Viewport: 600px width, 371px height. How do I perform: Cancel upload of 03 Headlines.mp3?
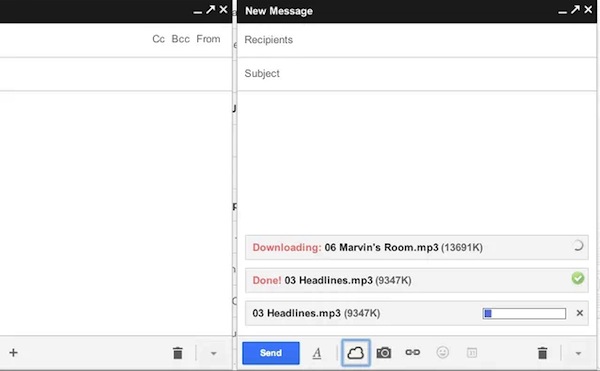click(x=580, y=313)
